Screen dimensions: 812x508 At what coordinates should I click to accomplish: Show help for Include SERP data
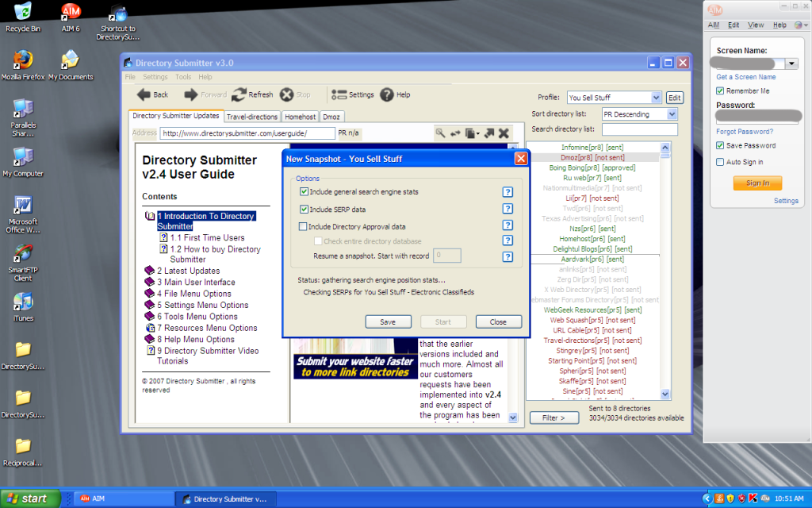coord(507,209)
